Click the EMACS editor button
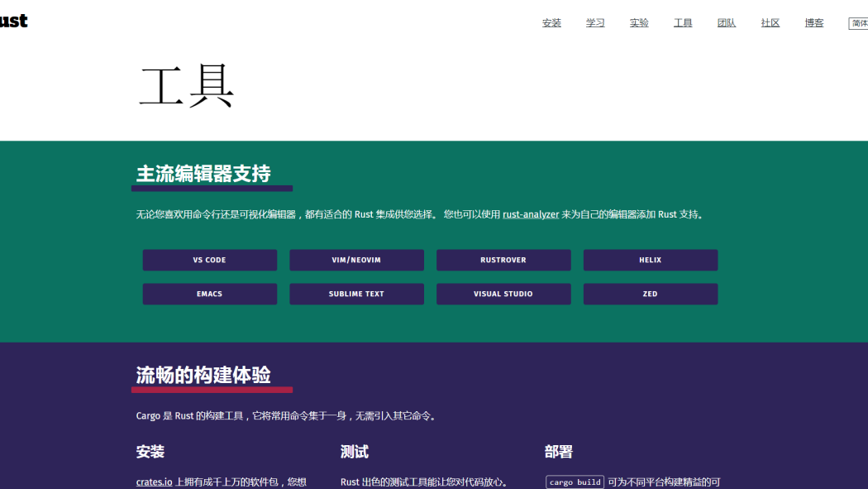This screenshot has height=489, width=868. point(210,294)
